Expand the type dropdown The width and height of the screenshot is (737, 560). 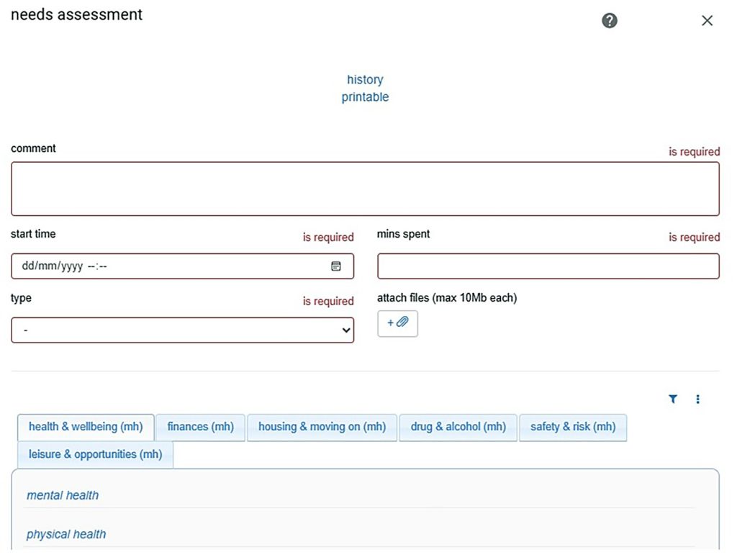(182, 330)
